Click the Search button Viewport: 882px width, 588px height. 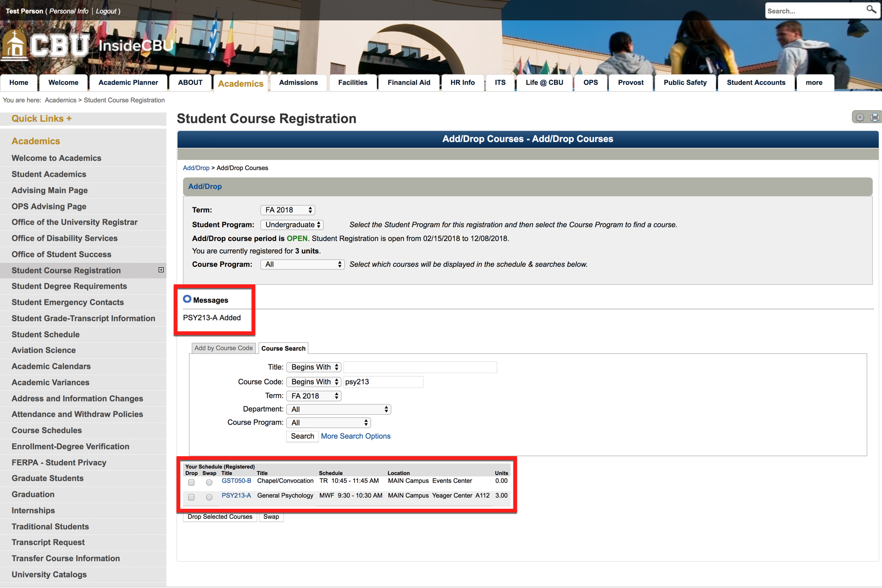click(302, 436)
